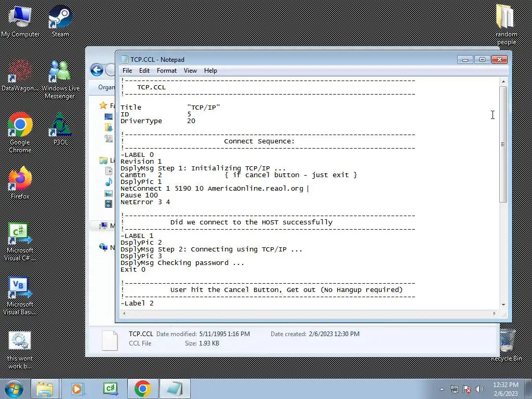Click the Show desktop button
Screen dimensions: 532x399
[x=528, y=389]
